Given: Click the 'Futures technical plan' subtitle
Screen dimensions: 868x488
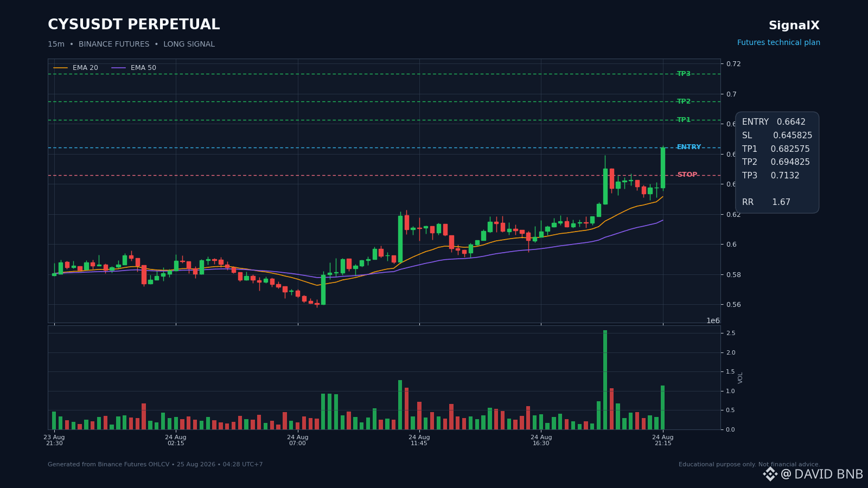Looking at the screenshot, I should 778,43.
